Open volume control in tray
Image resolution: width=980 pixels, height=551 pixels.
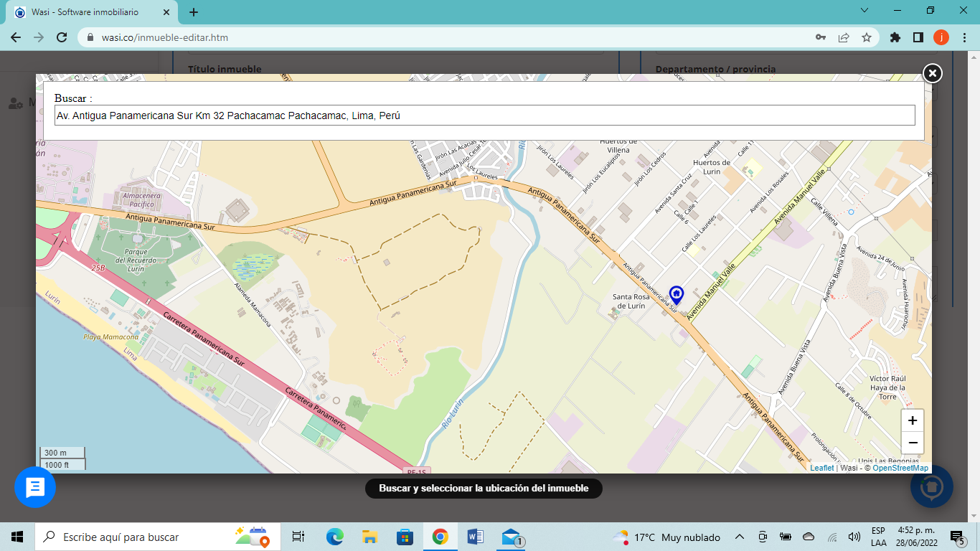pos(854,537)
